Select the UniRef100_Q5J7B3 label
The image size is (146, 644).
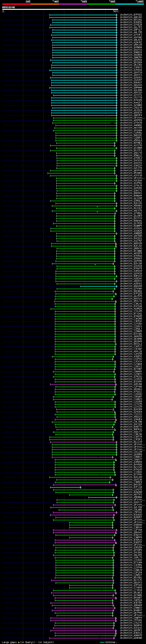[131, 65]
